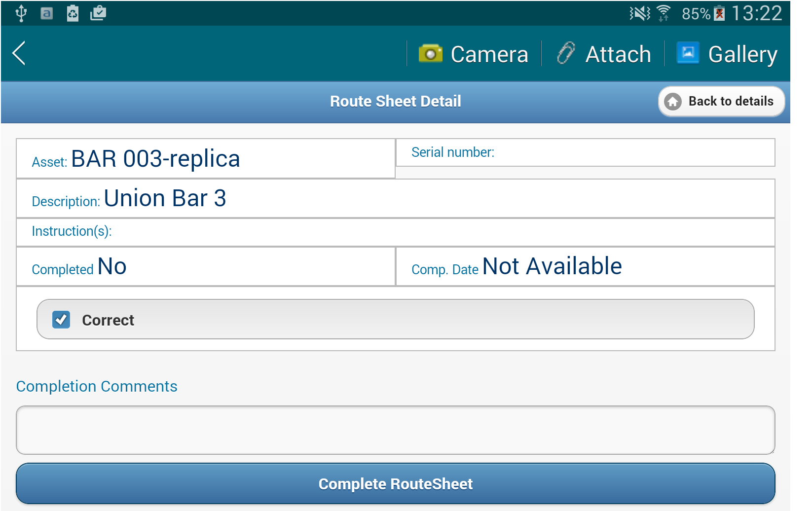Image resolution: width=812 pixels, height=511 pixels.
Task: Tap the Wi-Fi signal status icon
Action: (x=664, y=13)
